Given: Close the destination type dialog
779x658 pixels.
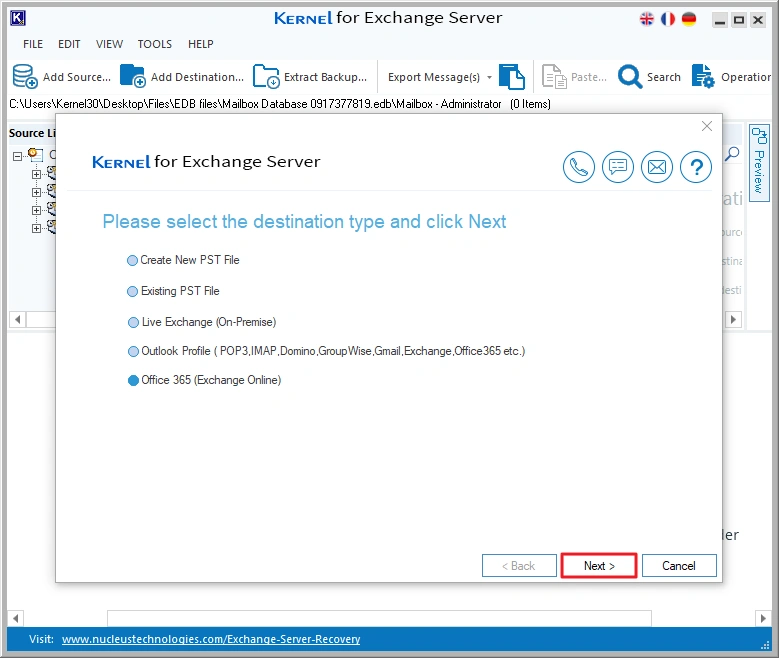Looking at the screenshot, I should pos(707,126).
